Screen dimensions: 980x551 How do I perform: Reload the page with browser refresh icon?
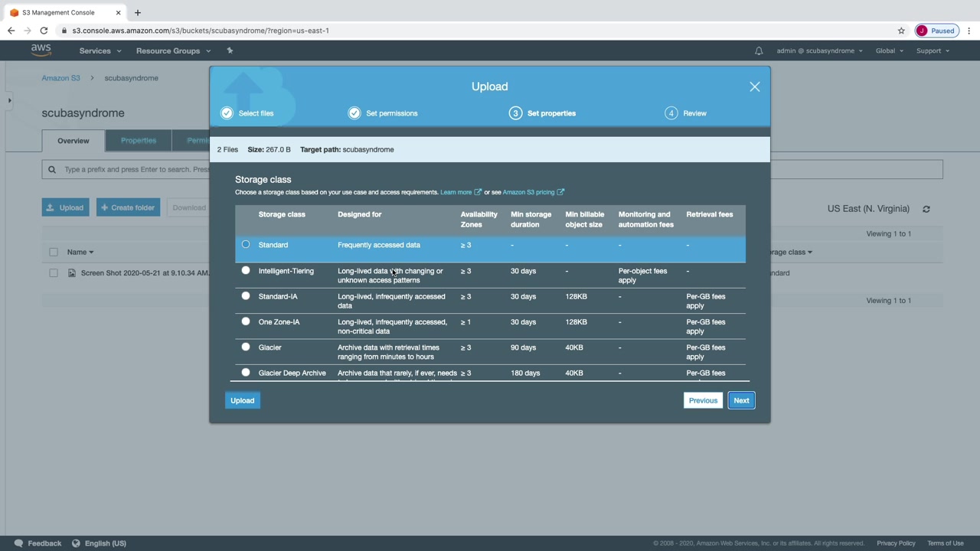coord(44,31)
